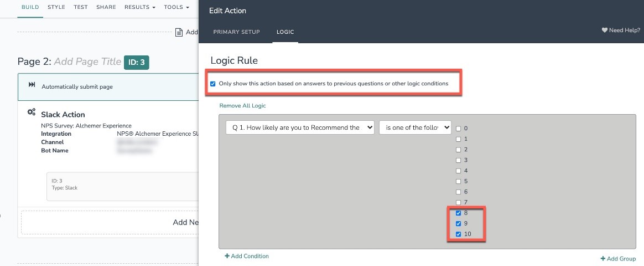This screenshot has height=266, width=644.
Task: Open the 'is one of the following' operator dropdown
Action: (x=415, y=127)
